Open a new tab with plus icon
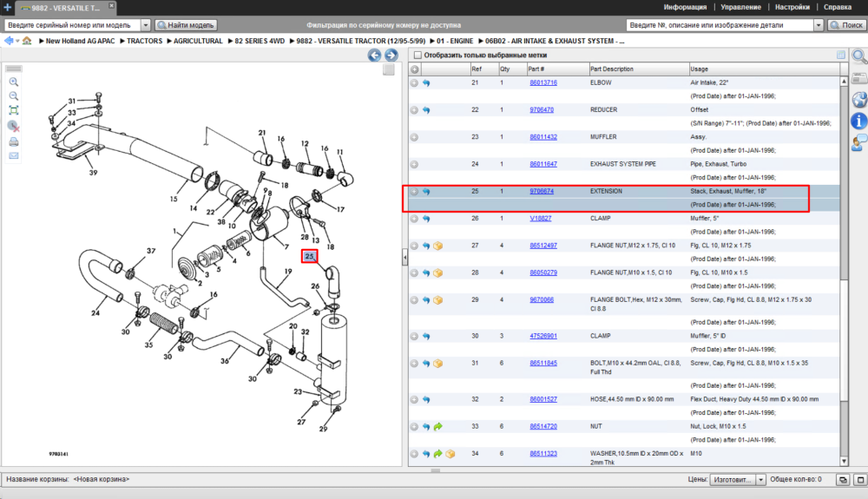The image size is (868, 499). pos(7,7)
